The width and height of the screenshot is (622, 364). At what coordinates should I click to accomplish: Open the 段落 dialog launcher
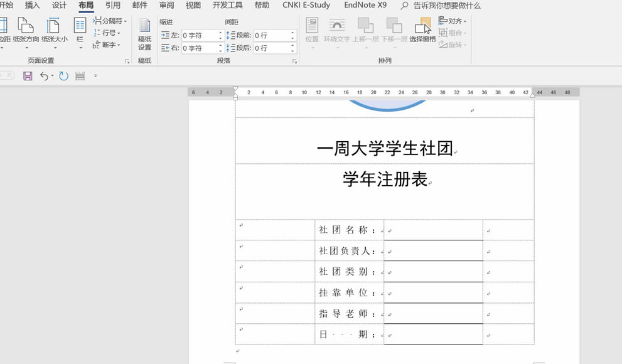[294, 60]
